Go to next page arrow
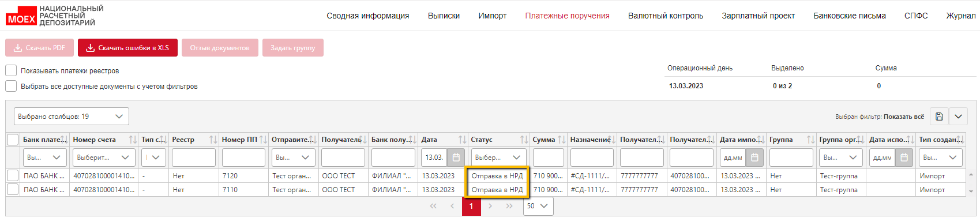 [490, 206]
